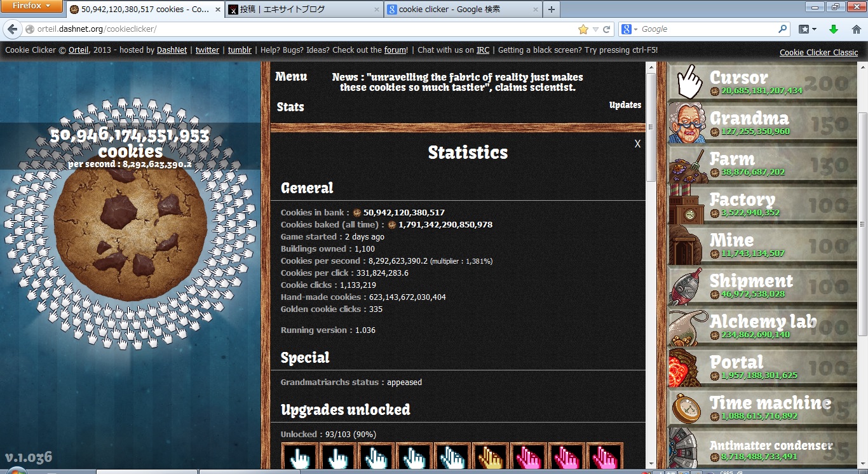Open the game Menu

pyautogui.click(x=291, y=77)
